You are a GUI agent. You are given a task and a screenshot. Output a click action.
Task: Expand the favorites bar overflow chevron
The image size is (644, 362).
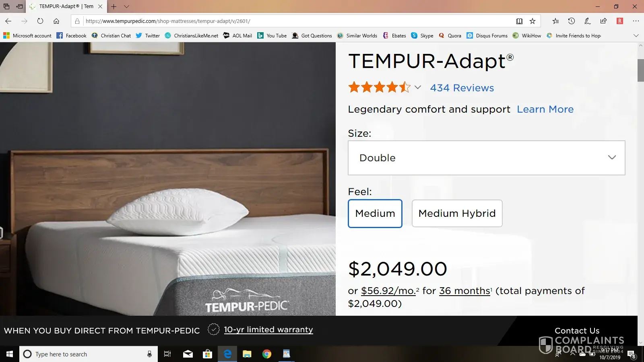coord(636,35)
